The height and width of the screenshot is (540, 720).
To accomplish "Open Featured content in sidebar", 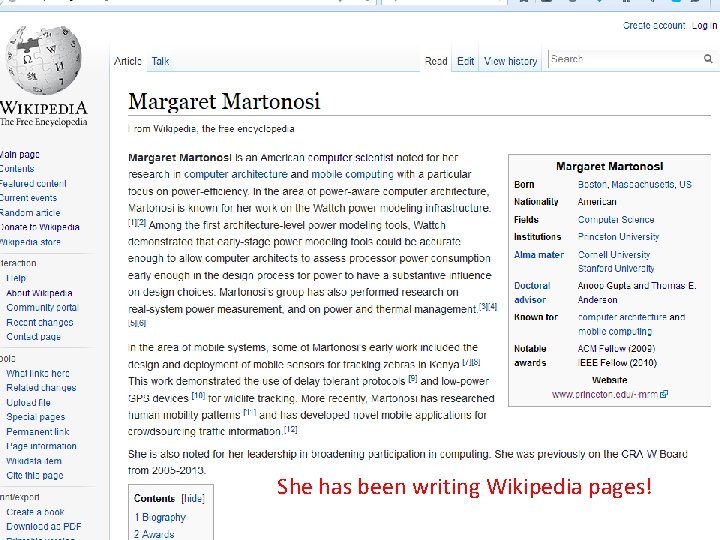I will point(33,183).
